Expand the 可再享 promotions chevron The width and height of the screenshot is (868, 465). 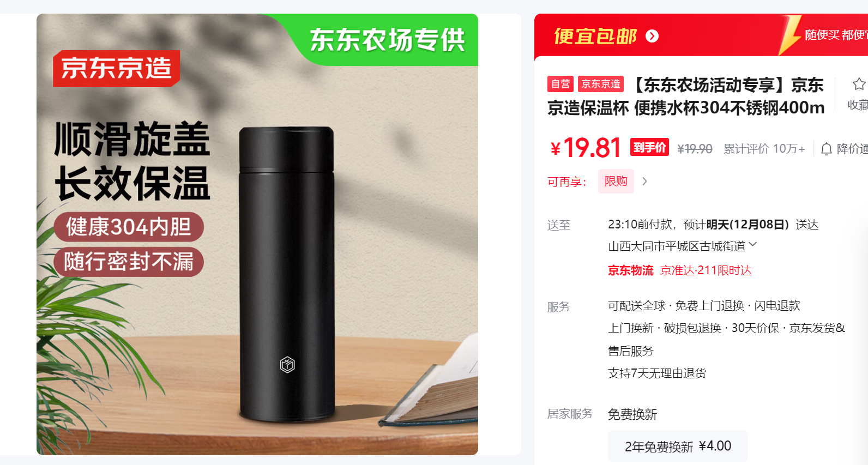[x=644, y=182]
